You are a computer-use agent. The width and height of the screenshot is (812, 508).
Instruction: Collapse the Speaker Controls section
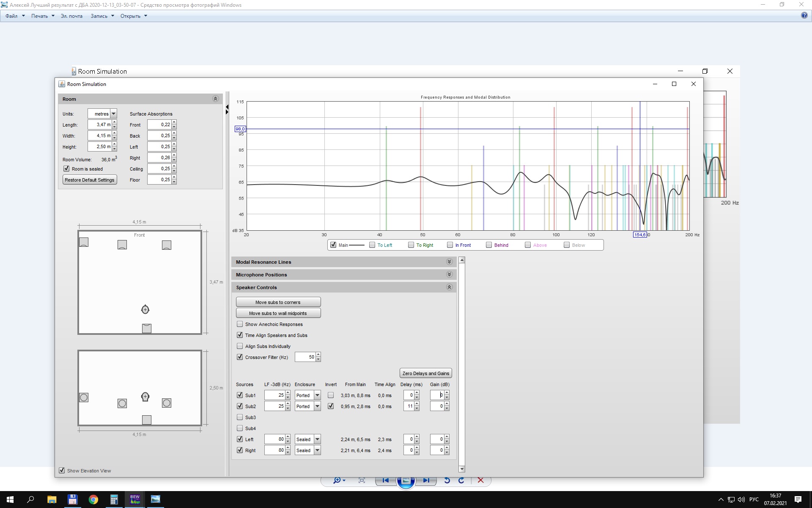point(449,287)
